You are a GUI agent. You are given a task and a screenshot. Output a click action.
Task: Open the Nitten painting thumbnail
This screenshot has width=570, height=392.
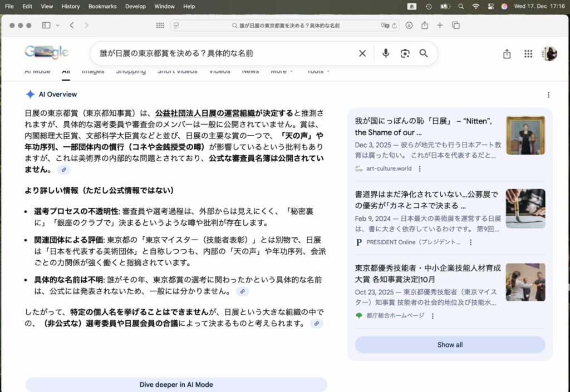tap(525, 135)
